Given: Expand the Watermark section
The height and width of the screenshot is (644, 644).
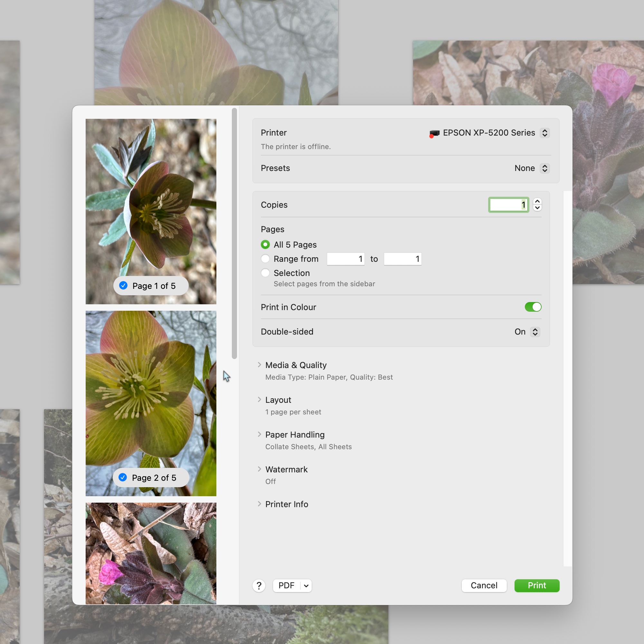Looking at the screenshot, I should point(259,469).
